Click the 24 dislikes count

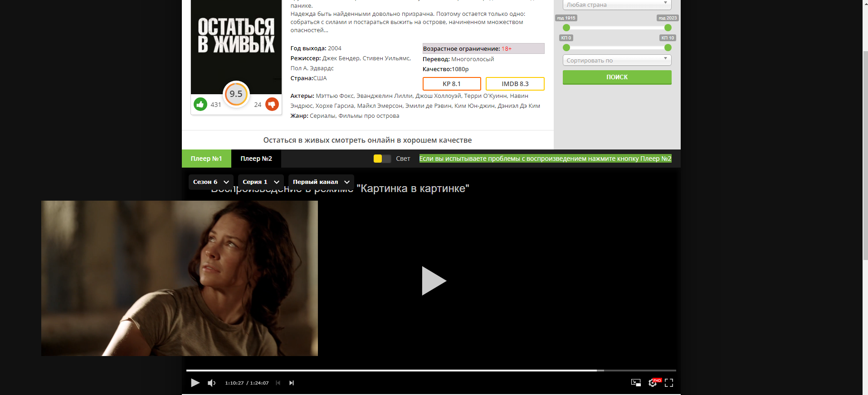tap(258, 105)
